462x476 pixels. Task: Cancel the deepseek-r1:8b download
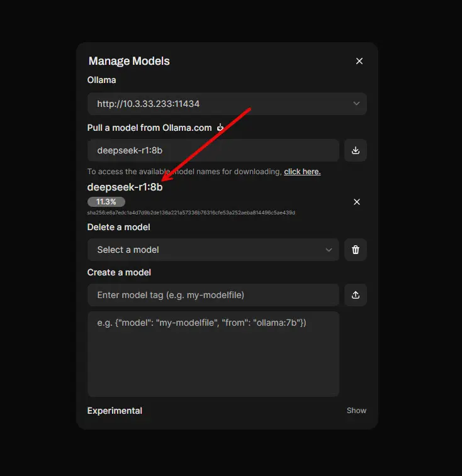[357, 202]
